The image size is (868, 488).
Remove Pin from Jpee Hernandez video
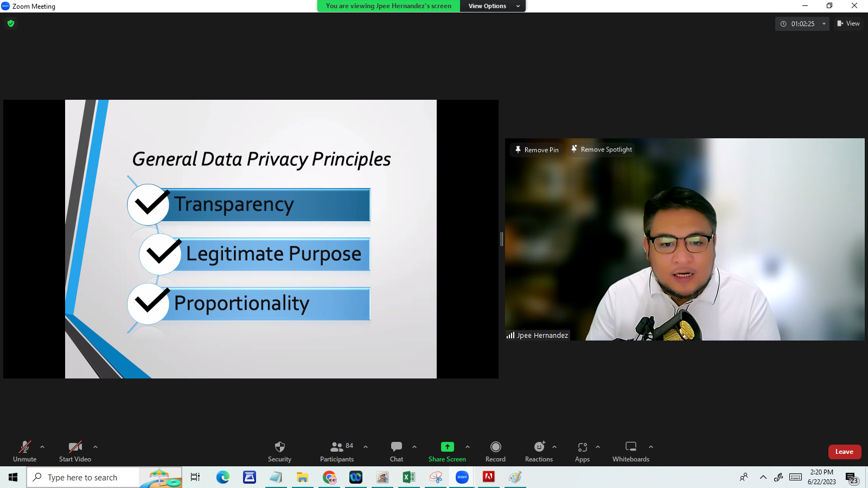536,150
